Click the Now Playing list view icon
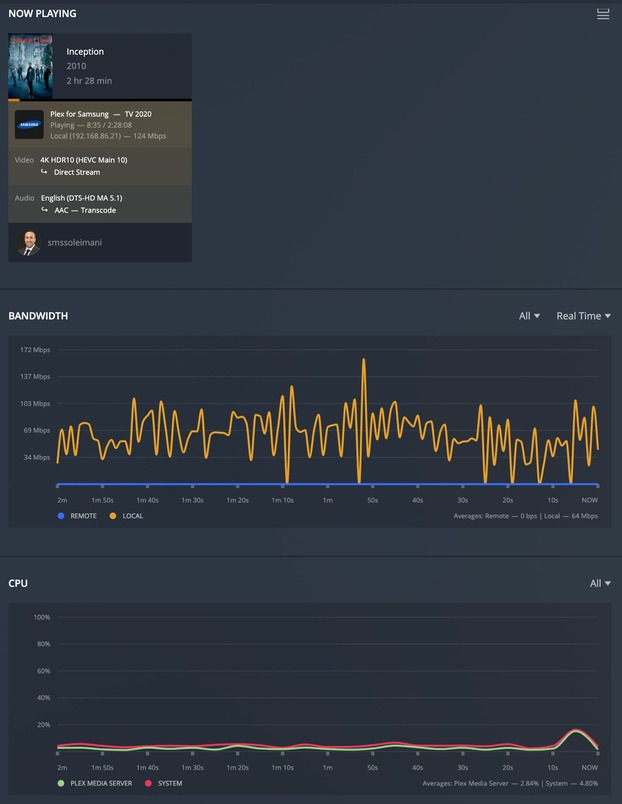The height and width of the screenshot is (804, 622). pyautogui.click(x=603, y=14)
